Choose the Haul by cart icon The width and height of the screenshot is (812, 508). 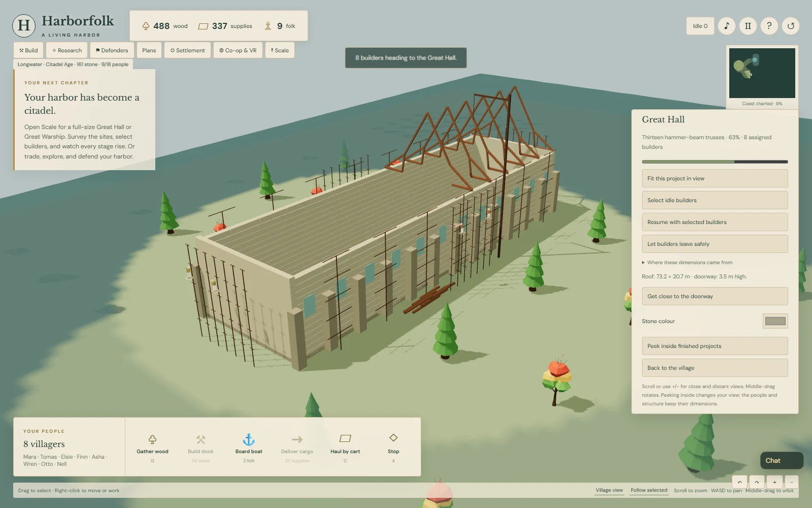pyautogui.click(x=345, y=438)
